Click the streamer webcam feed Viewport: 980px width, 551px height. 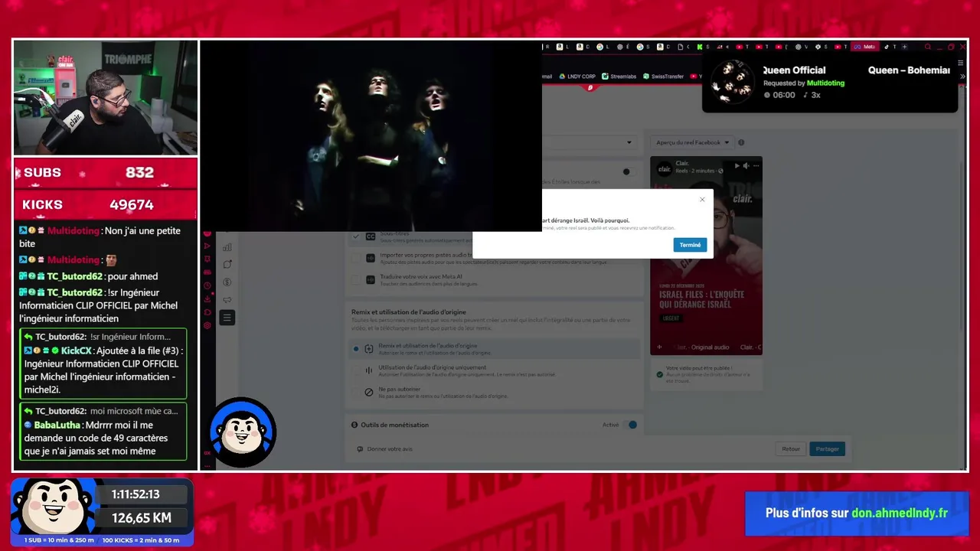point(105,98)
